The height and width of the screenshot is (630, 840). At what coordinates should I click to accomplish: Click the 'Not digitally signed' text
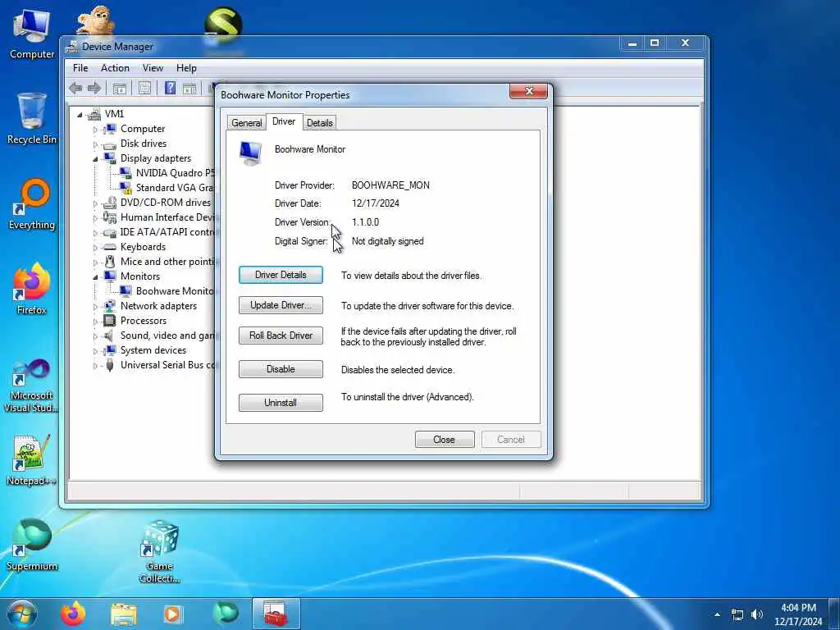[388, 241]
